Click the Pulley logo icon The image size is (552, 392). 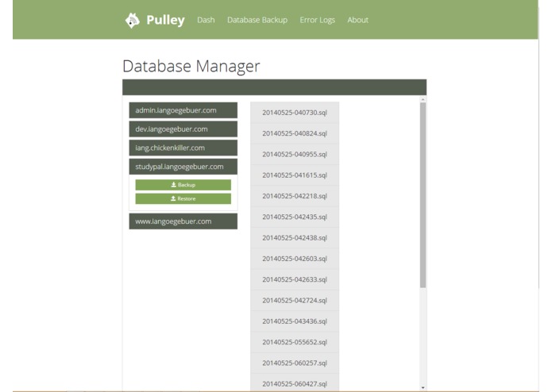pyautogui.click(x=133, y=21)
